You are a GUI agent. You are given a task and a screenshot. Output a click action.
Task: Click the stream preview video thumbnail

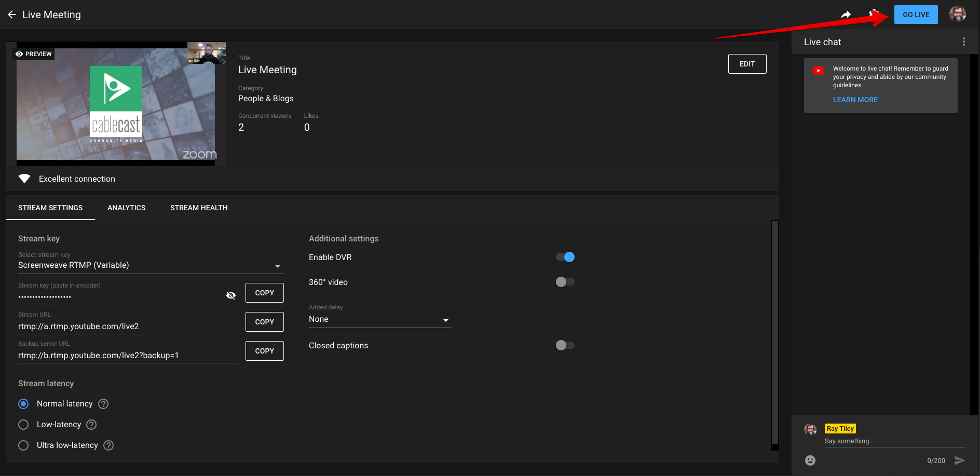[x=116, y=104]
